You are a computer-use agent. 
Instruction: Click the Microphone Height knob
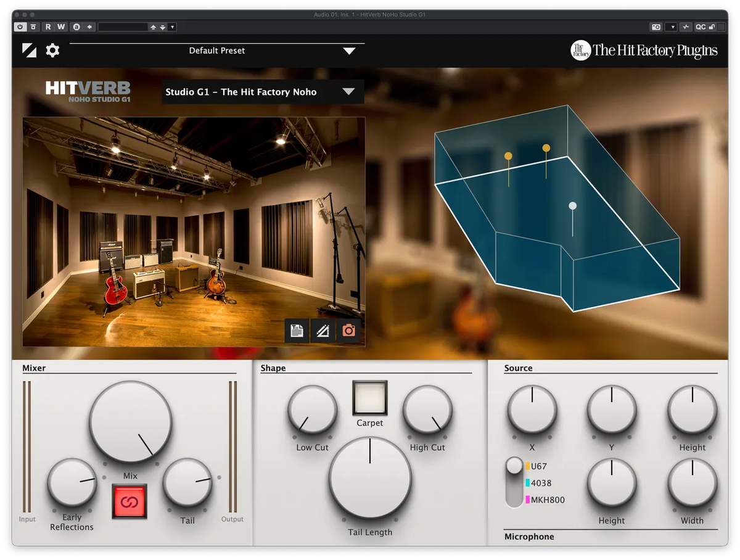coord(612,483)
